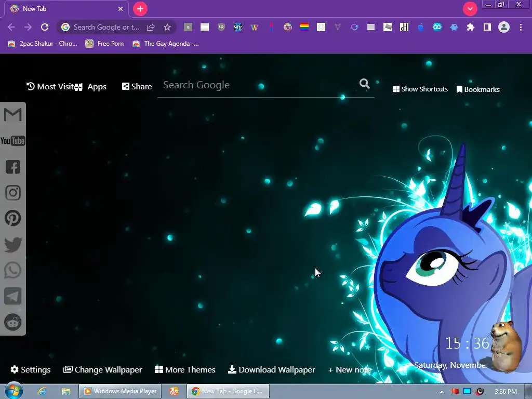Go back to previous page

pos(11,27)
